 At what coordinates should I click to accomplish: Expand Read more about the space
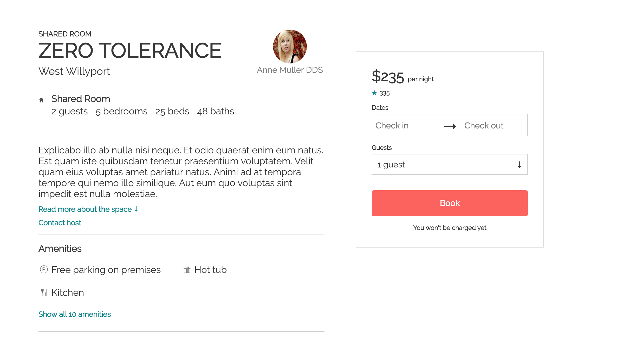pyautogui.click(x=88, y=209)
